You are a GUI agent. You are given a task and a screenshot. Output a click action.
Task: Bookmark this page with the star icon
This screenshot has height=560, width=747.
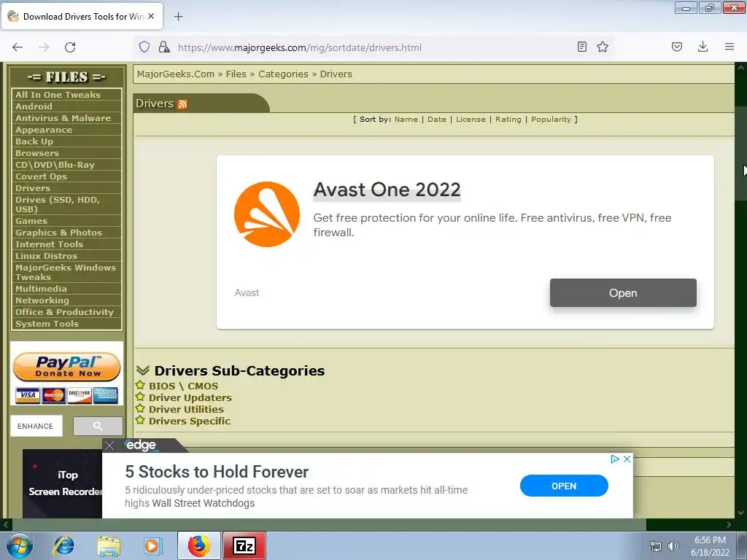point(603,47)
